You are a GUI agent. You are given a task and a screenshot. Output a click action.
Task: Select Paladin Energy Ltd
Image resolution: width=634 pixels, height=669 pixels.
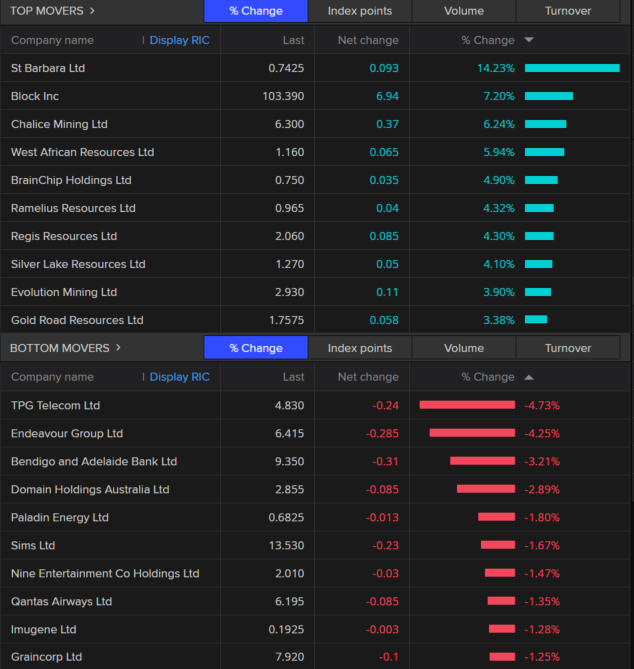(60, 518)
